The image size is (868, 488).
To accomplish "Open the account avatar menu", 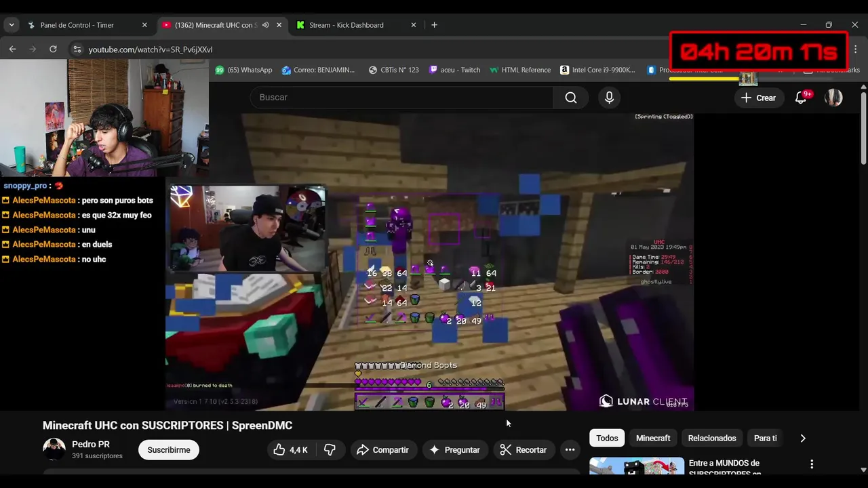I will (833, 98).
